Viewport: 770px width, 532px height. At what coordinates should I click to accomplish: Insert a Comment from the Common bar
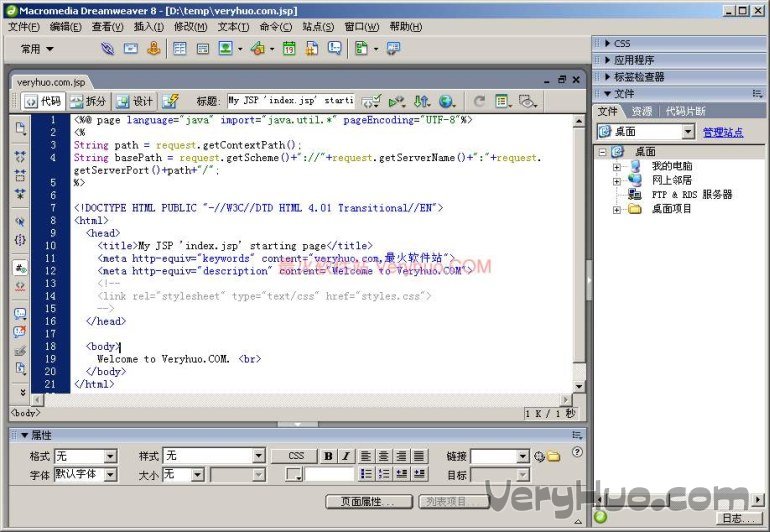(335, 48)
